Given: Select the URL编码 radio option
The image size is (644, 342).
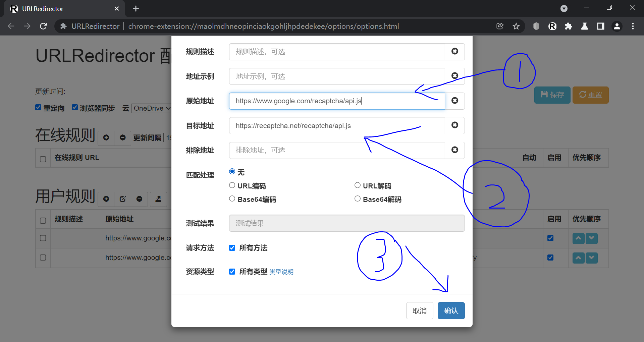Looking at the screenshot, I should (x=232, y=185).
